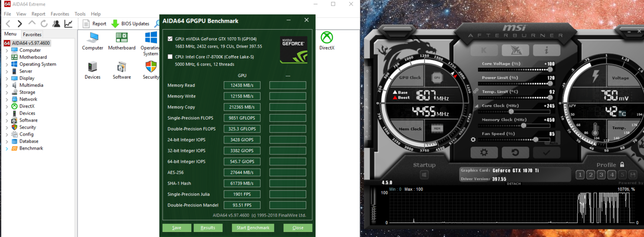Select Afterburner profile slot 3
The height and width of the screenshot is (237, 644).
[x=601, y=175]
